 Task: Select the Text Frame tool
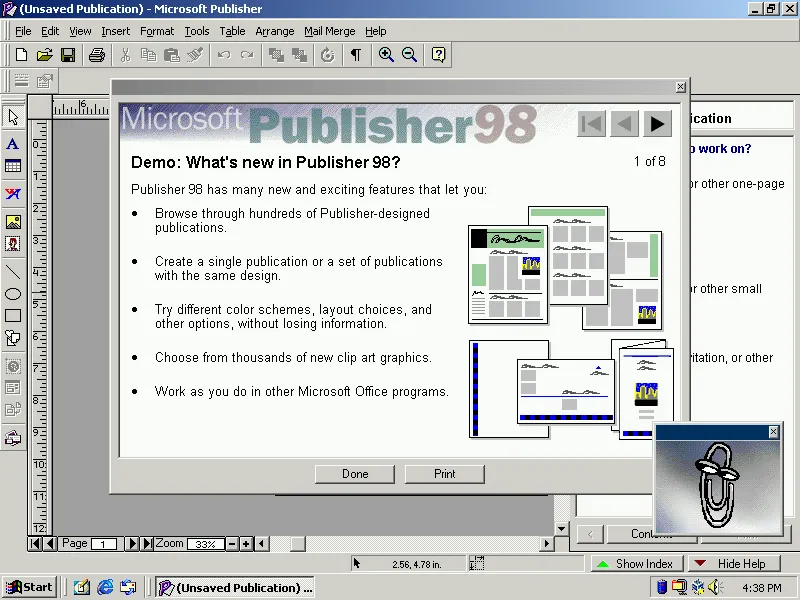pyautogui.click(x=13, y=144)
